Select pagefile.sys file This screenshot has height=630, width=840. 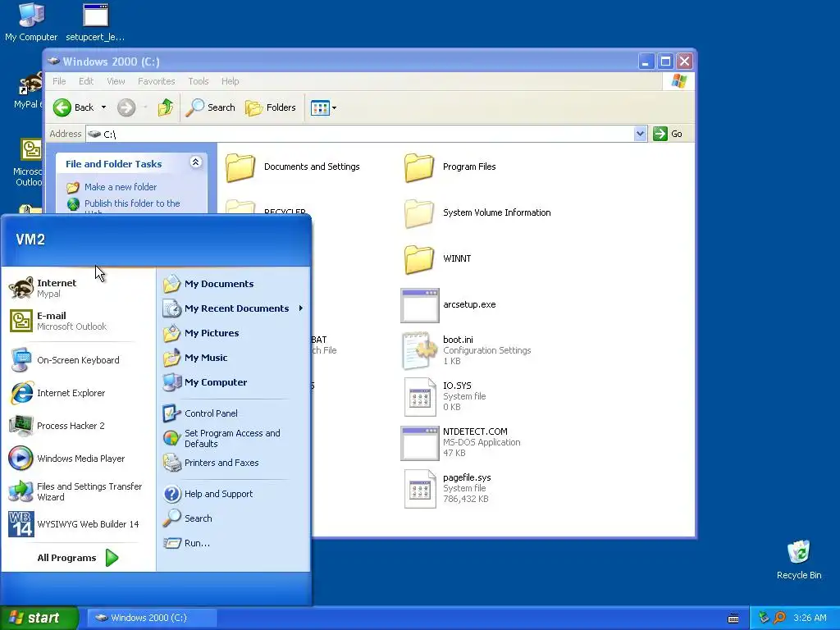point(447,489)
